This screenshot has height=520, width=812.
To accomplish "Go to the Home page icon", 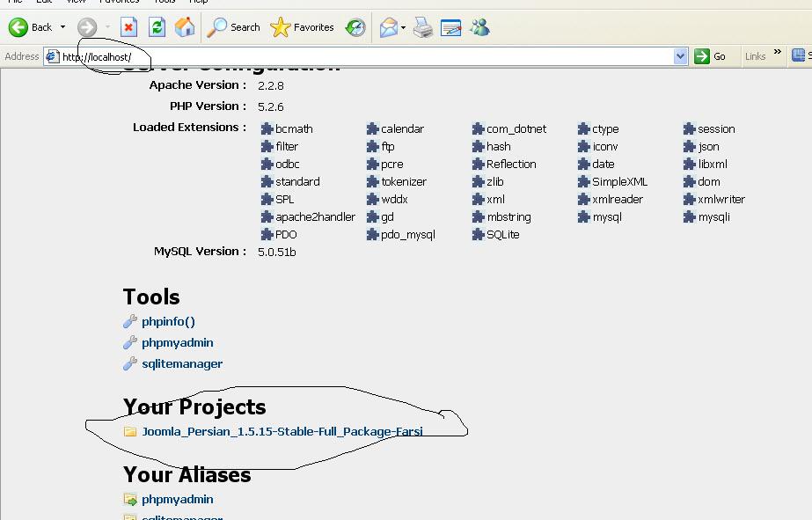I will tap(185, 27).
